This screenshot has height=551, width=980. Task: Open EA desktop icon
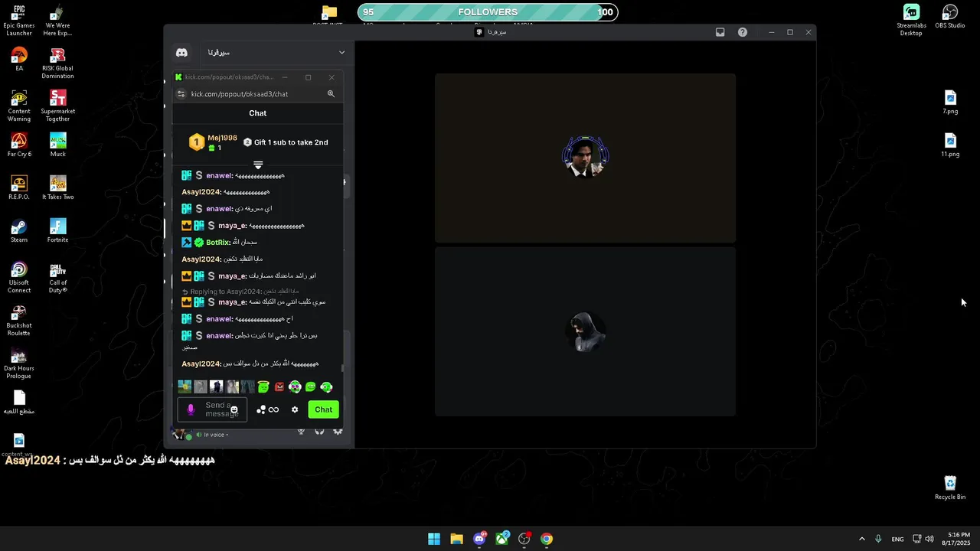click(x=19, y=60)
